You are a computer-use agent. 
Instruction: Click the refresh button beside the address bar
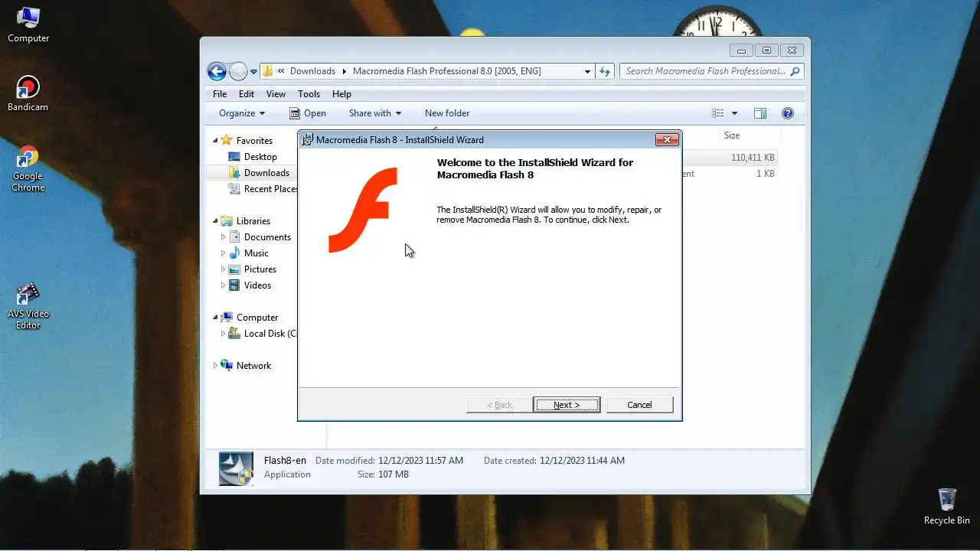605,71
